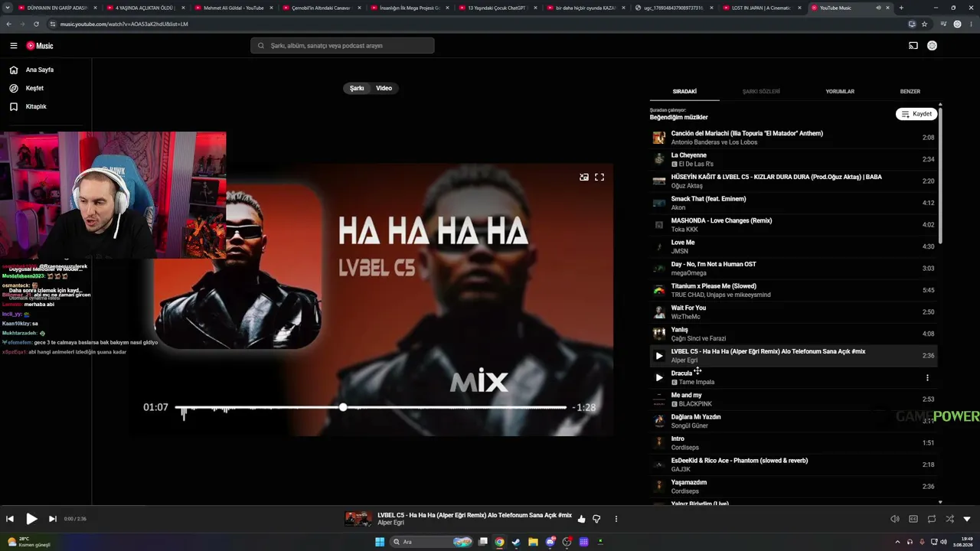Toggle captions in the player bar

click(x=913, y=519)
